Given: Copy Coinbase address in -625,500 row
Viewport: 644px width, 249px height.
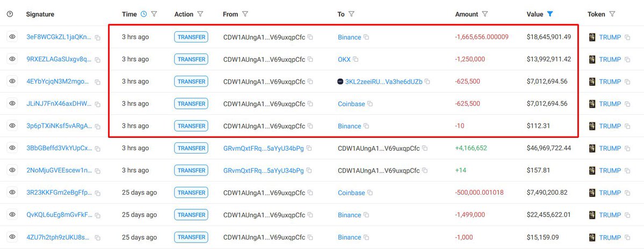Looking at the screenshot, I should (x=370, y=104).
